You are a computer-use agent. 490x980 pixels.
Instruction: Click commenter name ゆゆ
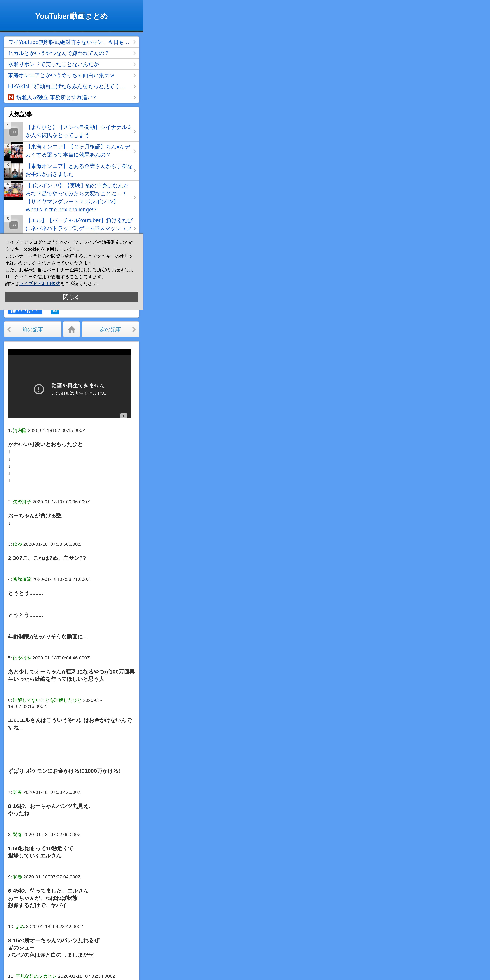coord(18,544)
